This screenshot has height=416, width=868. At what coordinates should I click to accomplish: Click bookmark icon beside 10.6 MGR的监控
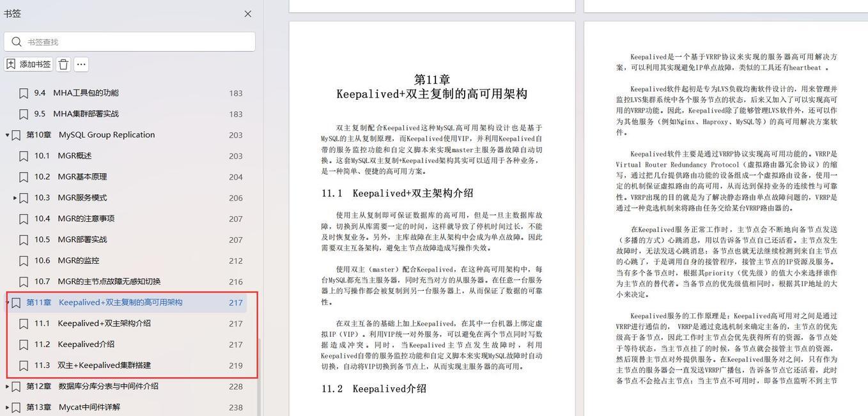click(x=24, y=261)
